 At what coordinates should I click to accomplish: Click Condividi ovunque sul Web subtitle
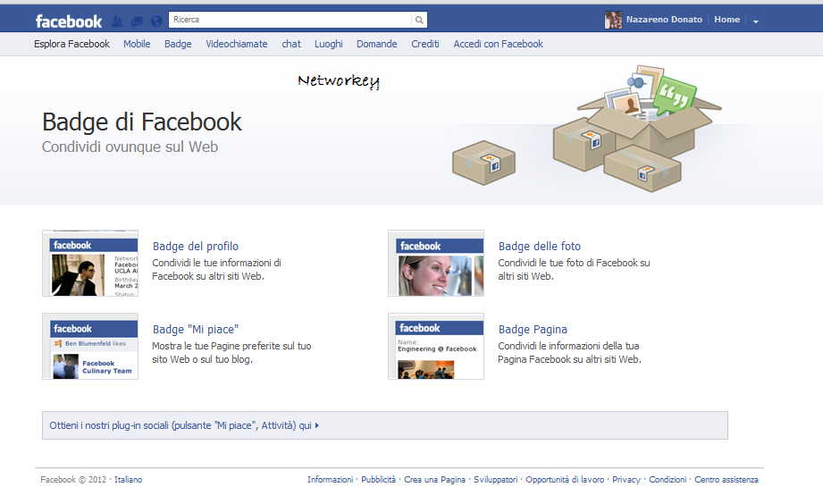[x=130, y=147]
